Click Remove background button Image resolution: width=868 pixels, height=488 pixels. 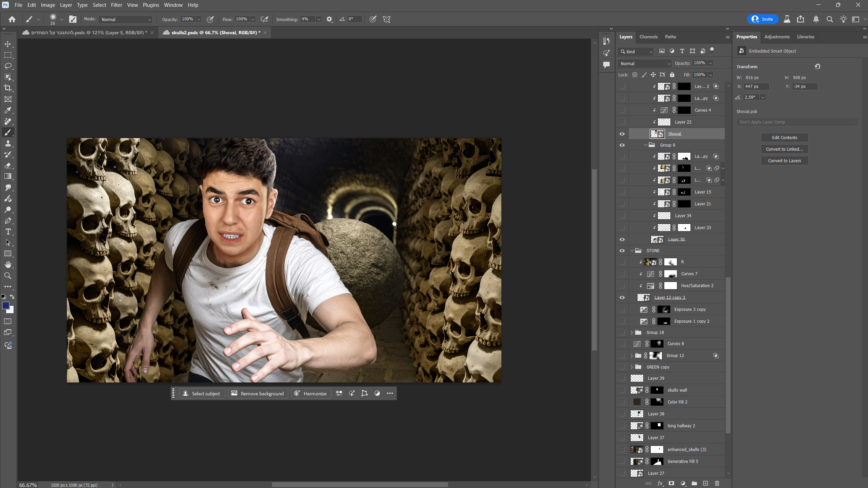click(258, 393)
